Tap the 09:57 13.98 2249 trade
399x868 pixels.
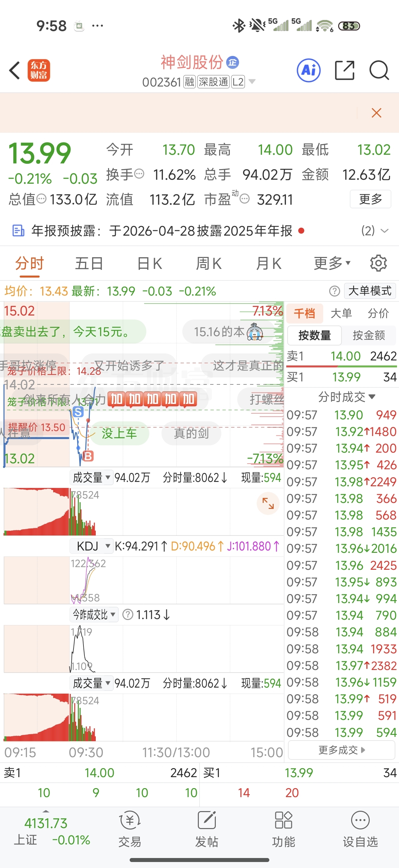[x=341, y=482]
